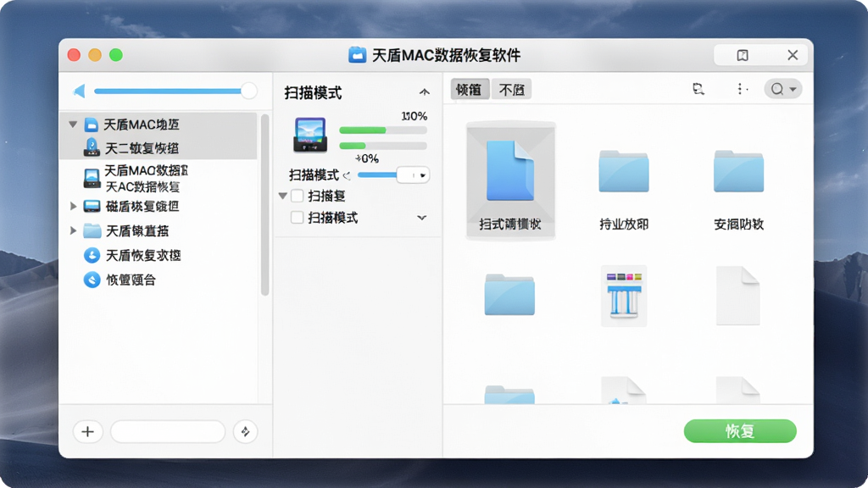Click the 天盾MAC数据 disk icon
This screenshot has height=488, width=868.
[x=92, y=178]
